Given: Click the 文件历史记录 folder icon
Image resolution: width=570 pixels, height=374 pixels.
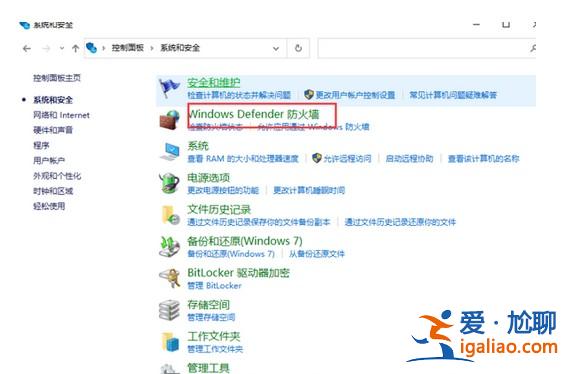Looking at the screenshot, I should [170, 215].
